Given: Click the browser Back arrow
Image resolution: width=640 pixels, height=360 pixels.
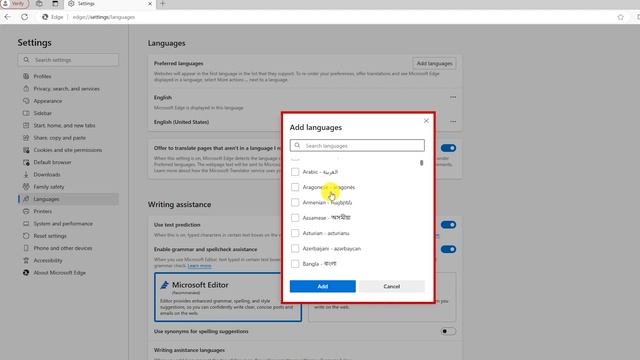Looking at the screenshot, I should [x=8, y=17].
